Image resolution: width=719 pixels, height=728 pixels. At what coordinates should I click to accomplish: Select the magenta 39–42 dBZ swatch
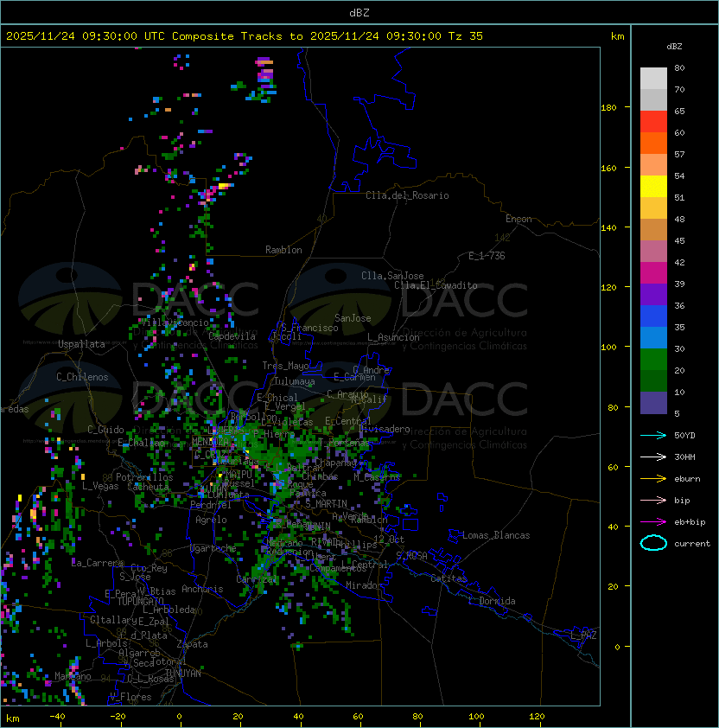(653, 273)
